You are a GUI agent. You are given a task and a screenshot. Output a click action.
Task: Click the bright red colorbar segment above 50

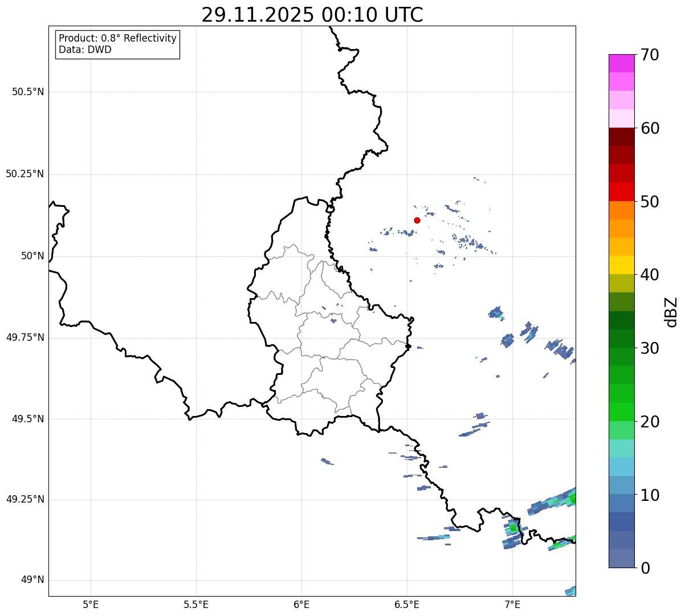coord(621,191)
